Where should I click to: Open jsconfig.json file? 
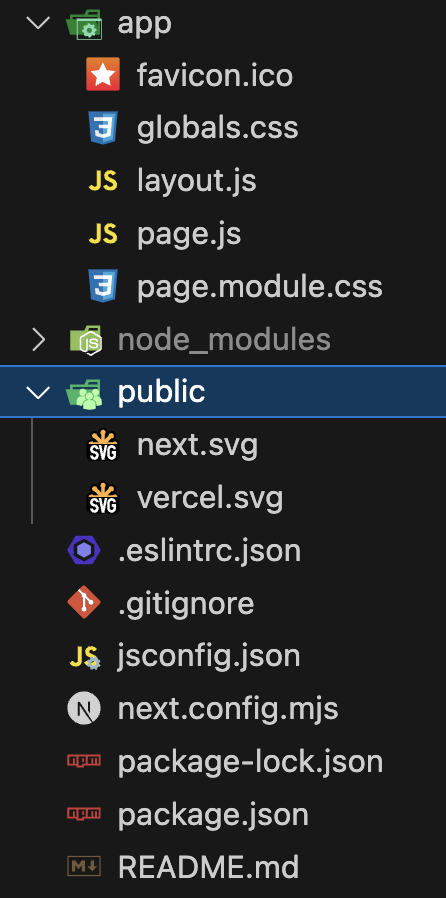point(209,656)
